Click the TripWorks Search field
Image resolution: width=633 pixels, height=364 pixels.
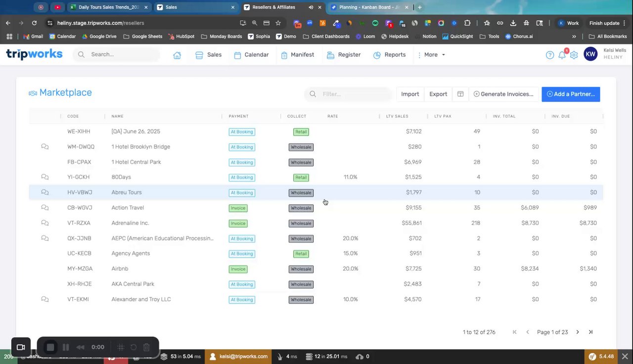pyautogui.click(x=117, y=54)
